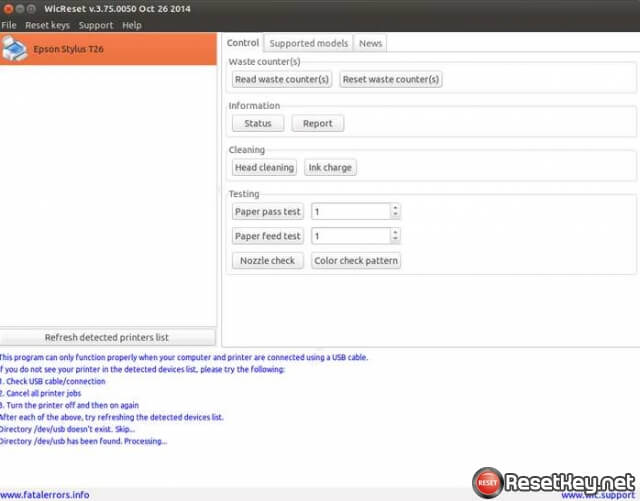This screenshot has height=501, width=640.
Task: Click the Ink charge button
Action: pyautogui.click(x=330, y=167)
